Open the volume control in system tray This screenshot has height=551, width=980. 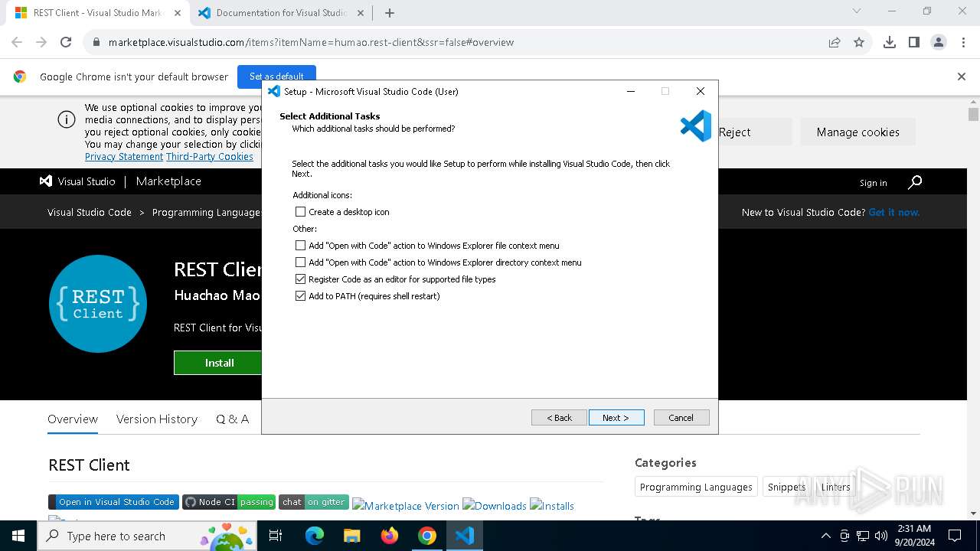coord(881,536)
